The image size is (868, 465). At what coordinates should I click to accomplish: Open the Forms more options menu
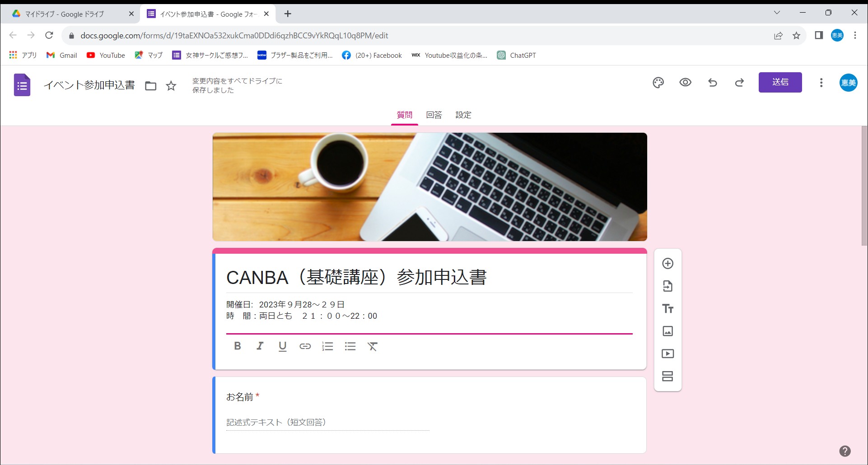click(821, 83)
